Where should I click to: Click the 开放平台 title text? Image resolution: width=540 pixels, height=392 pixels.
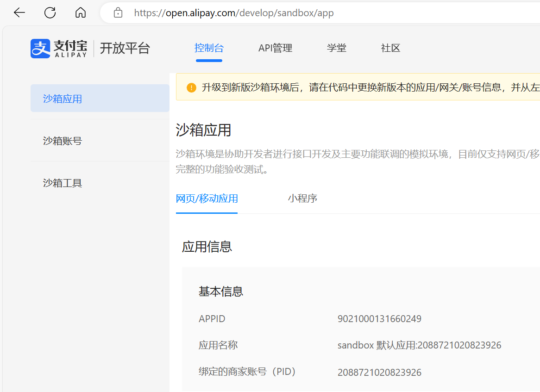click(x=125, y=48)
